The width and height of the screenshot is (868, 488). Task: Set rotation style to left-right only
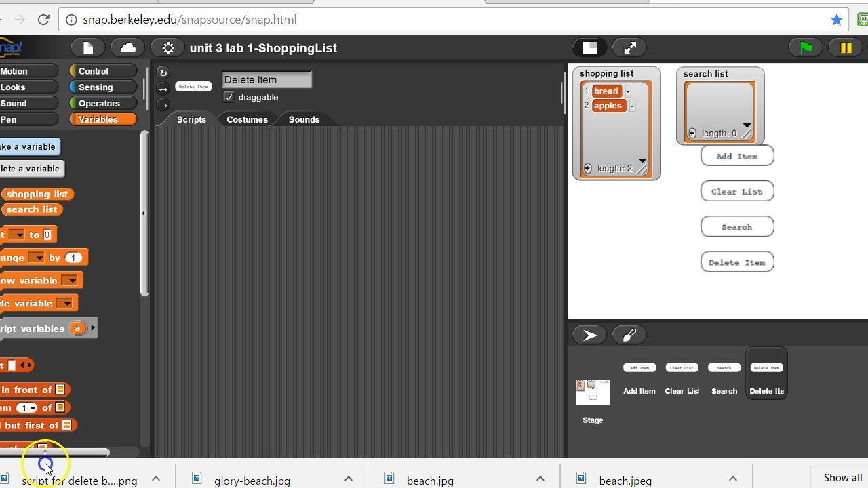pos(163,89)
